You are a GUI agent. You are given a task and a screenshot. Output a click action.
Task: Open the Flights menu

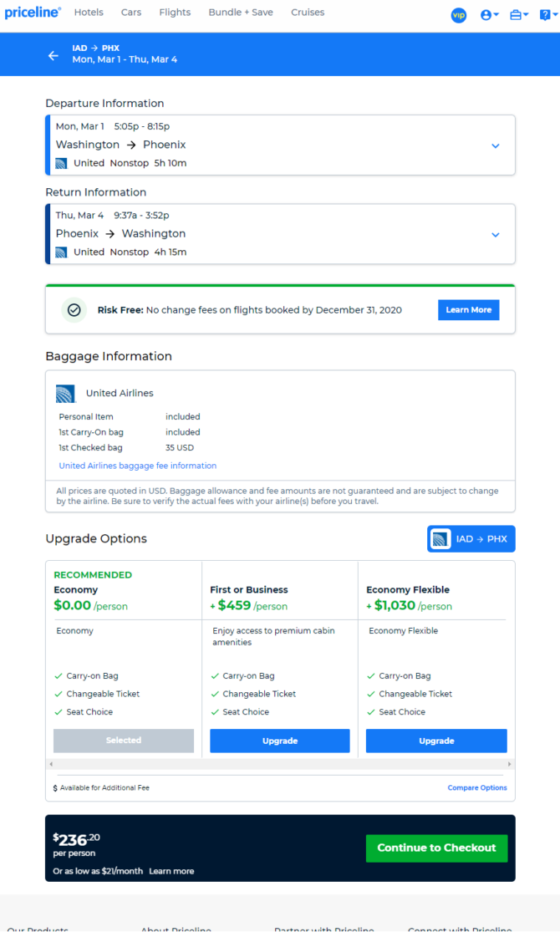[x=175, y=13]
